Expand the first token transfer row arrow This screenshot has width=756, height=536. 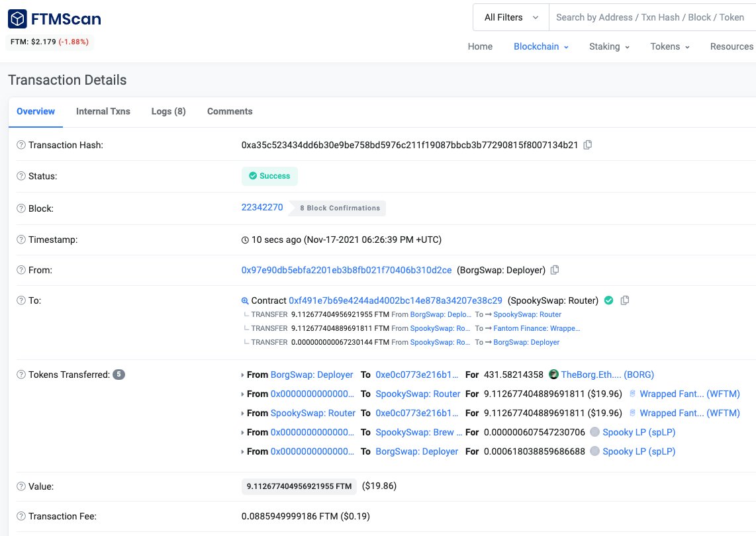point(243,375)
